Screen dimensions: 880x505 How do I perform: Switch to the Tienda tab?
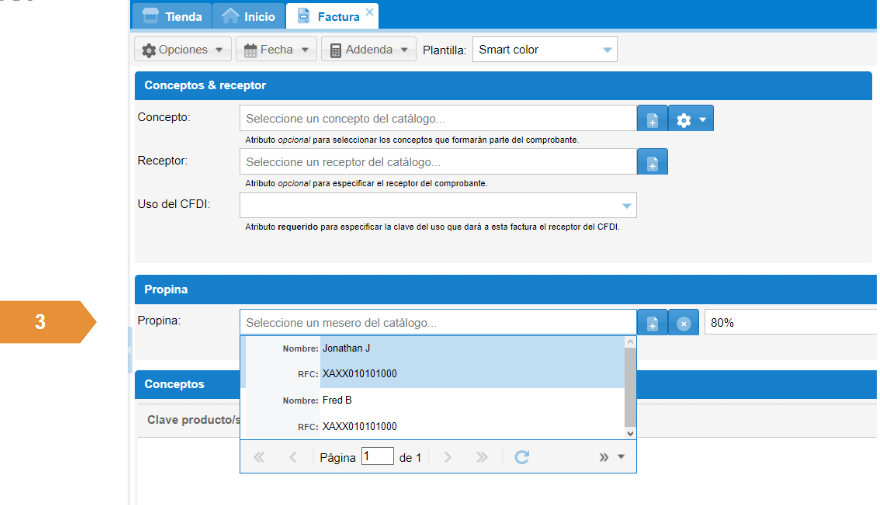(x=173, y=16)
